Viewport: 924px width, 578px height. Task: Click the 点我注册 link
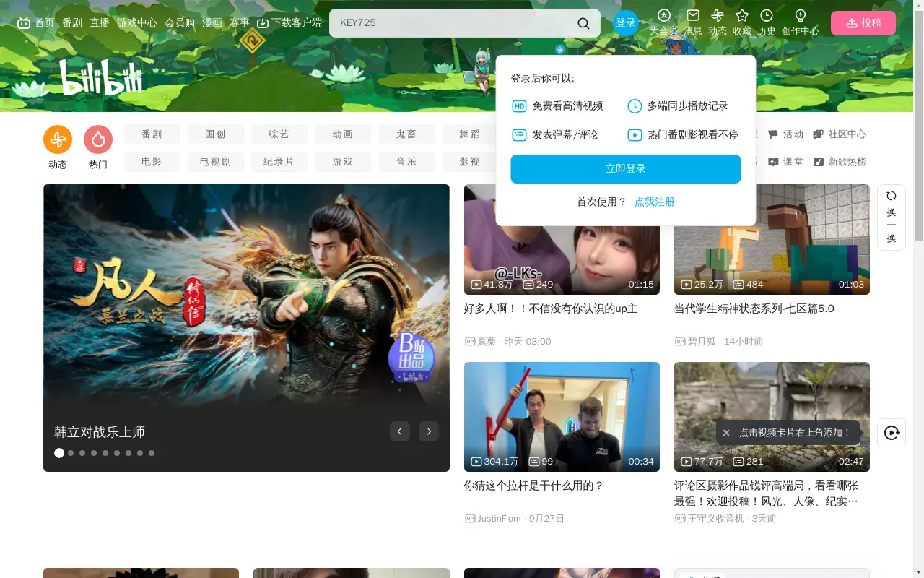point(655,202)
